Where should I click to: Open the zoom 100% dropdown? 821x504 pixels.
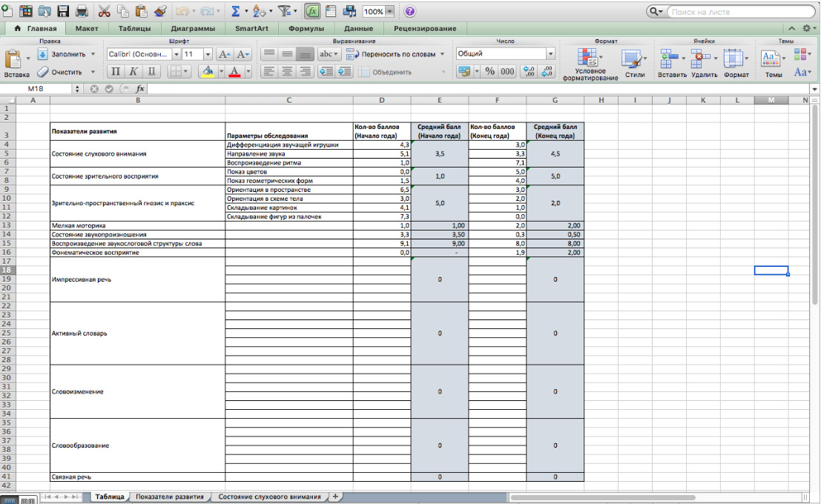pyautogui.click(x=389, y=12)
